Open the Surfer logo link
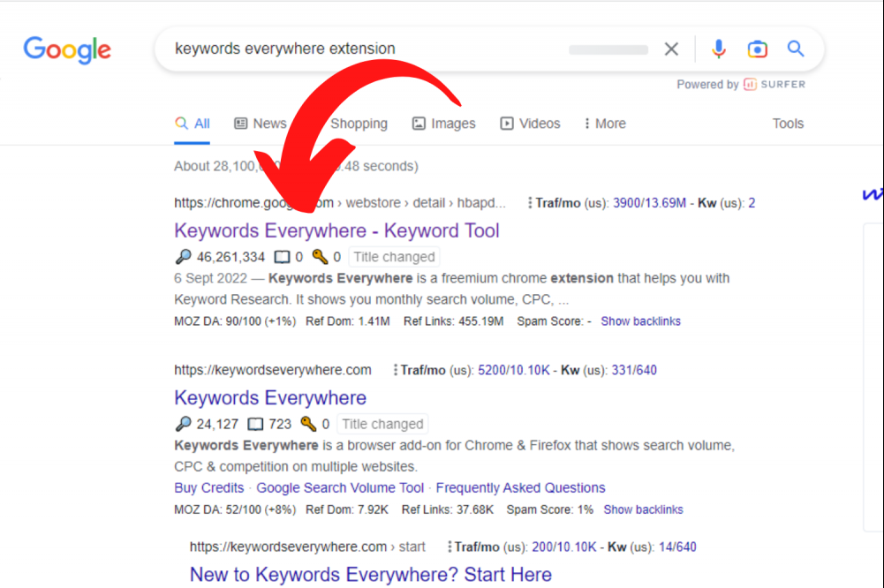This screenshot has height=588, width=884. point(774,85)
